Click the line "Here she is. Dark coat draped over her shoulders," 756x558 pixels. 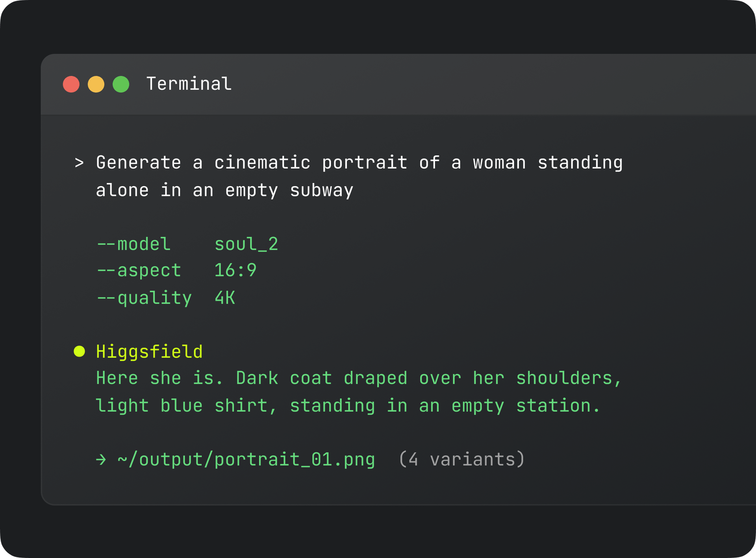359,379
